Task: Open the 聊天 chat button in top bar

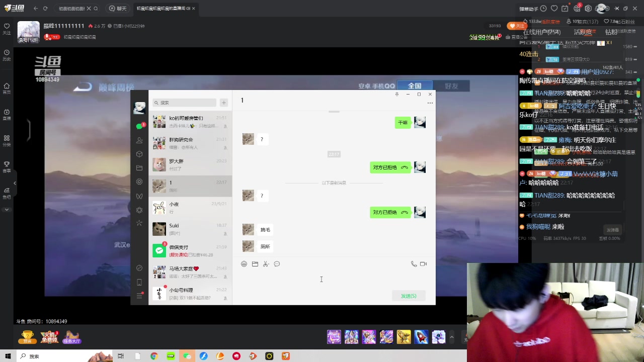Action: pos(118,9)
